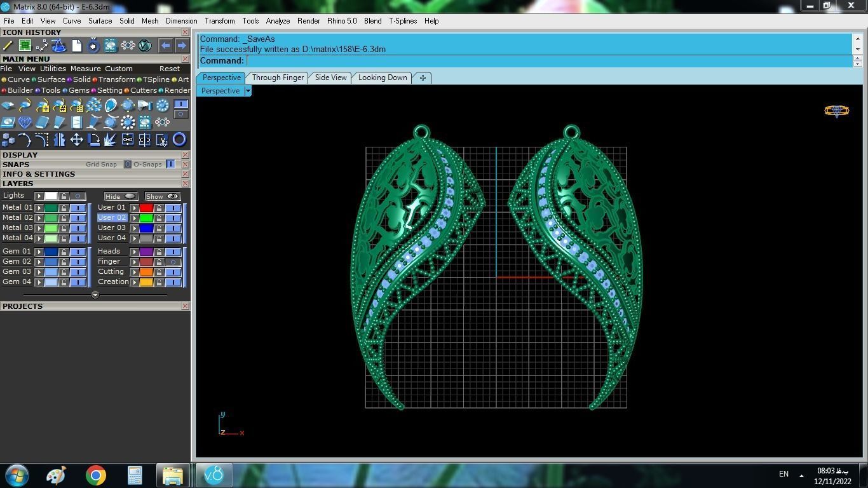868x488 pixels.
Task: Click in the Command input field
Action: tap(550, 61)
